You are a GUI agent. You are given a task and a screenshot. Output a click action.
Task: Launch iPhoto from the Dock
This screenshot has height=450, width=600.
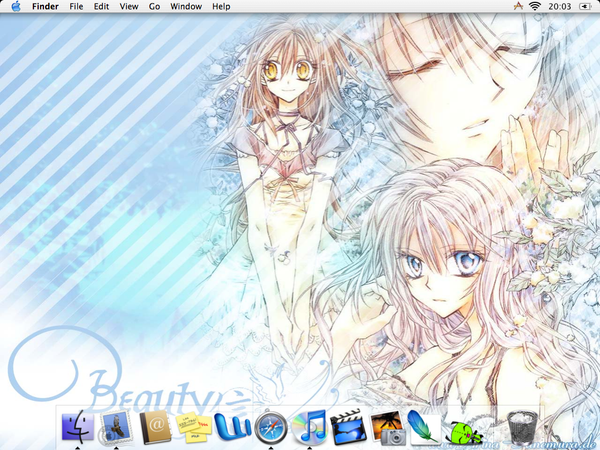[387, 426]
